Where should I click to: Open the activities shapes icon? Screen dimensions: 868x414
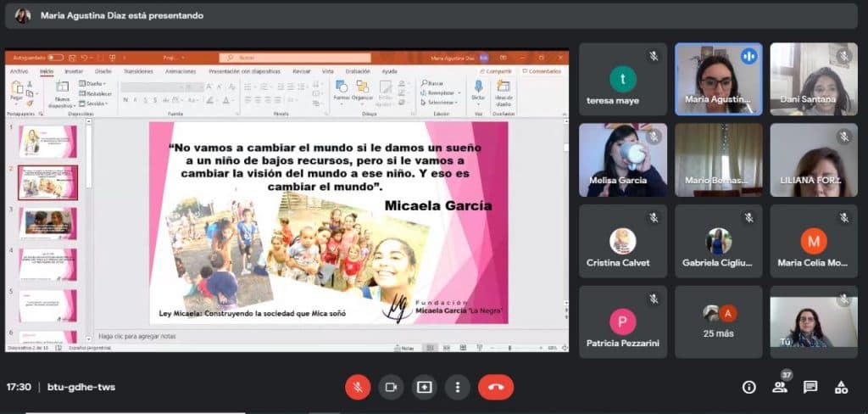pyautogui.click(x=841, y=388)
